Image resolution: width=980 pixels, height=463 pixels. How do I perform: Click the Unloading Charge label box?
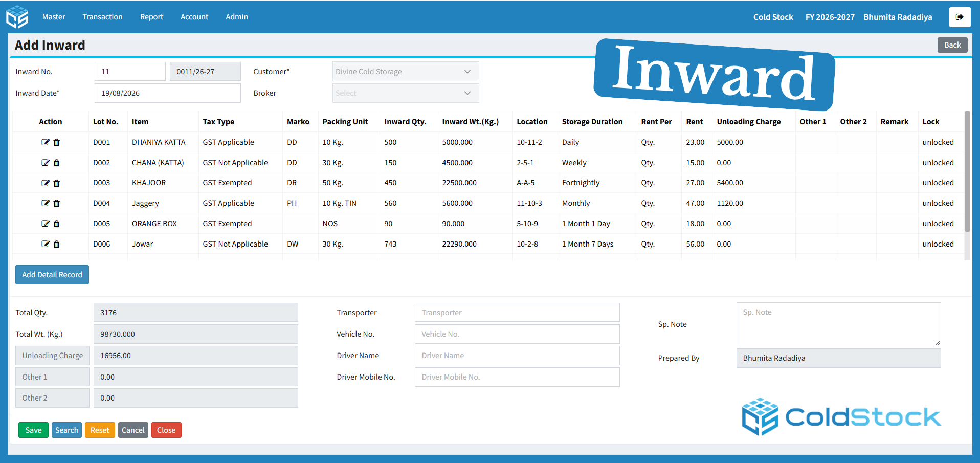(x=52, y=356)
